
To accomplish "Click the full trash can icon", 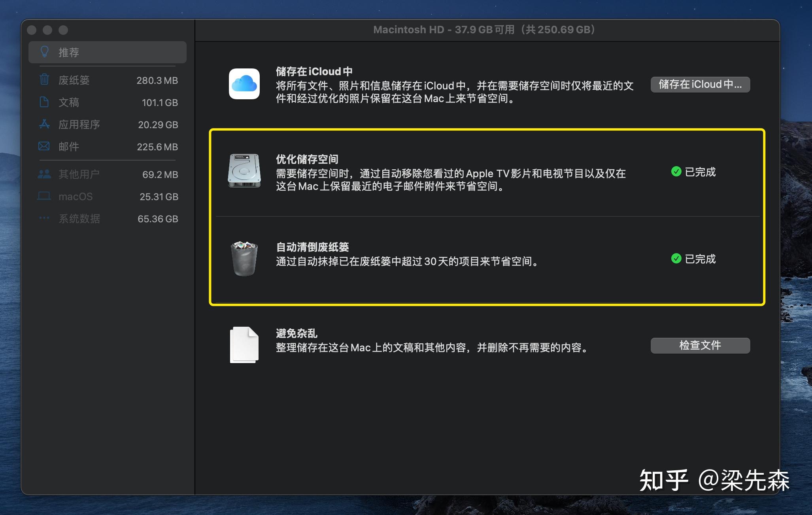I will [244, 259].
